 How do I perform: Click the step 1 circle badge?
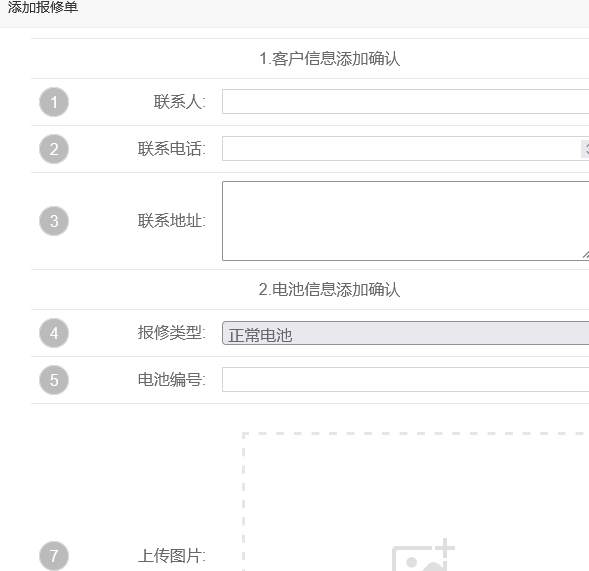point(54,102)
